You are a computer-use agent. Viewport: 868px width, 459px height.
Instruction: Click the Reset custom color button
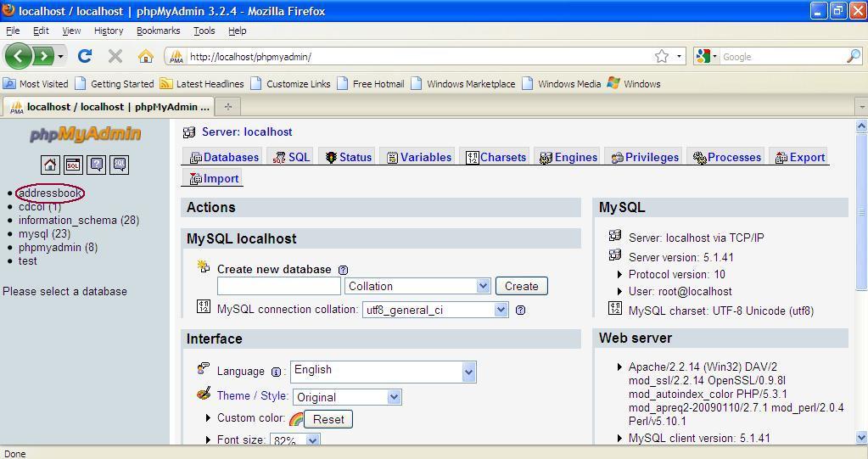click(x=328, y=419)
